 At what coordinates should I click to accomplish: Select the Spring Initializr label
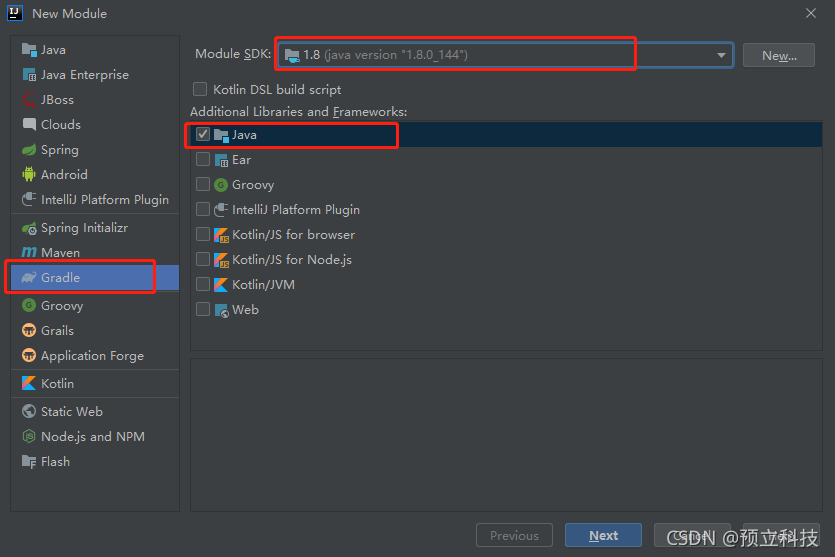[x=85, y=228]
